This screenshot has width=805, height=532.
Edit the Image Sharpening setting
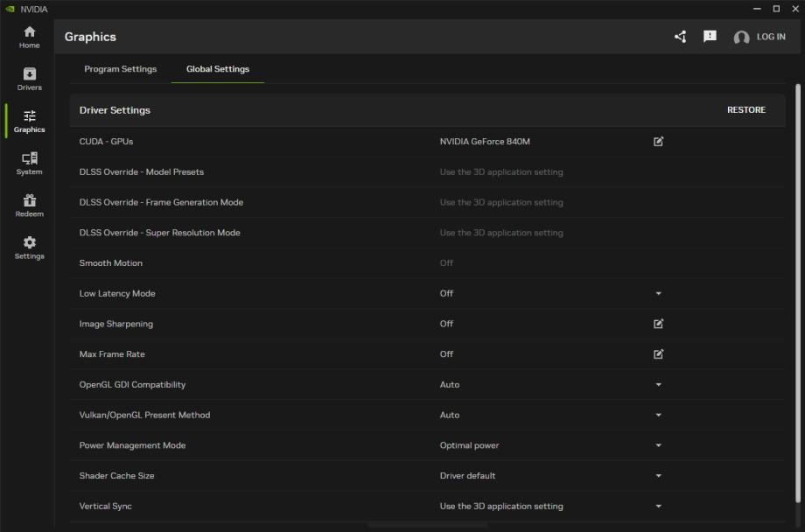click(659, 324)
